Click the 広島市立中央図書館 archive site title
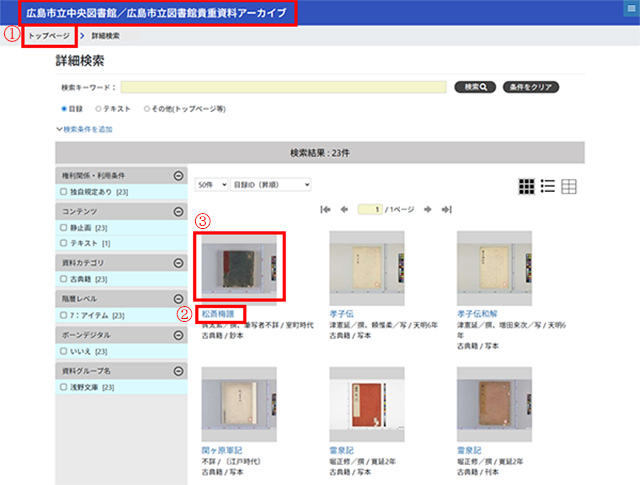The height and width of the screenshot is (485, 640). coord(156,13)
